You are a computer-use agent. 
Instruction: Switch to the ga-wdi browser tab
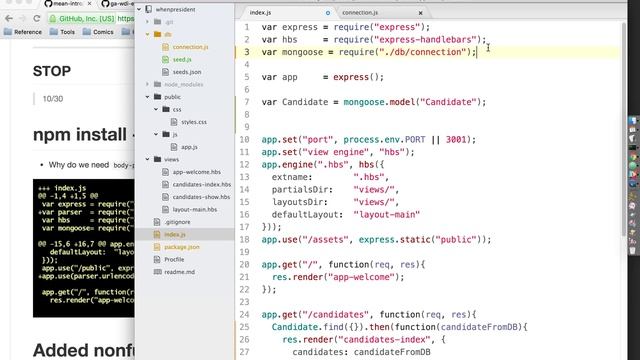pyautogui.click(x=117, y=4)
